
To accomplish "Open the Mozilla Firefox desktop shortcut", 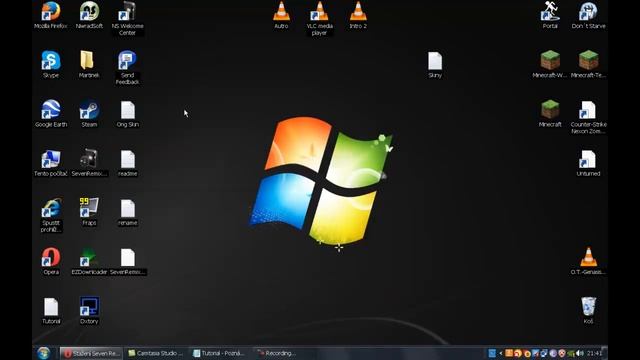I will (51, 15).
